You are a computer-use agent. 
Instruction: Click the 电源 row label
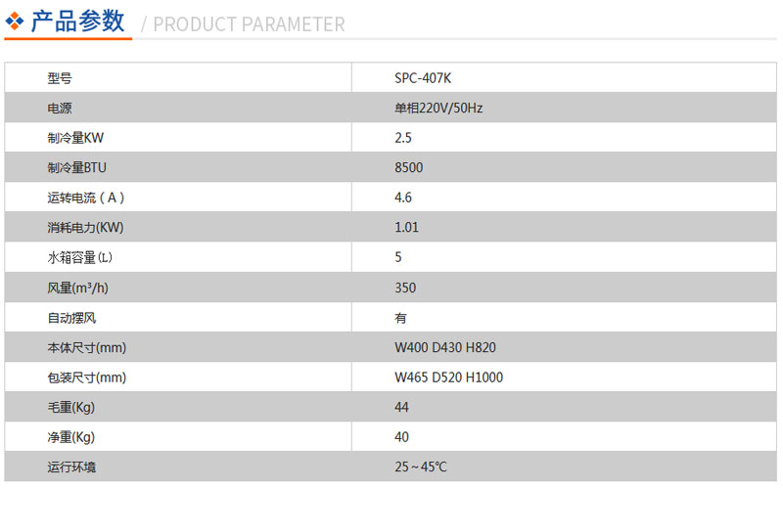pos(60,109)
